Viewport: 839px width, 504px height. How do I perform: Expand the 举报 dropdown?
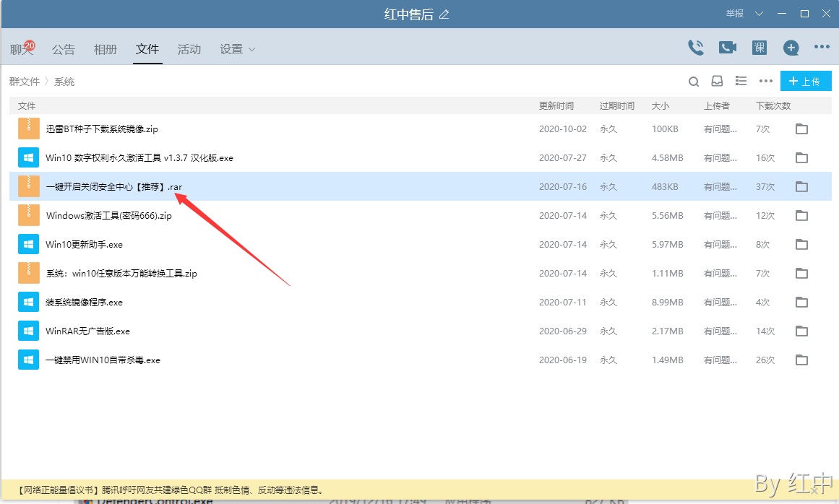point(760,13)
